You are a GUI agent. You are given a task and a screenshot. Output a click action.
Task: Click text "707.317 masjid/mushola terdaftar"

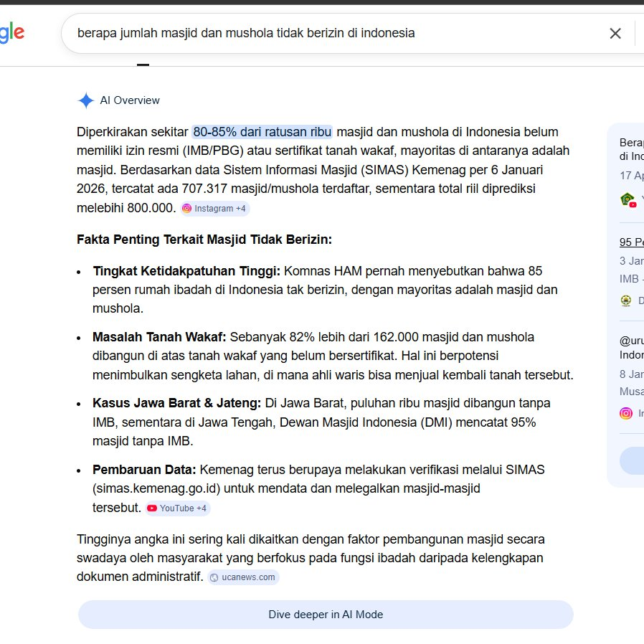277,189
